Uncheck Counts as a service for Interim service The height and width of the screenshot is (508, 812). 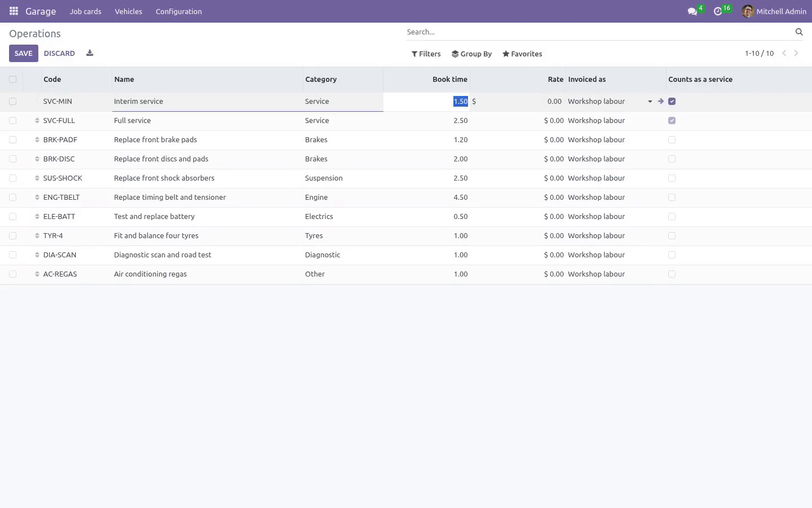pyautogui.click(x=672, y=102)
